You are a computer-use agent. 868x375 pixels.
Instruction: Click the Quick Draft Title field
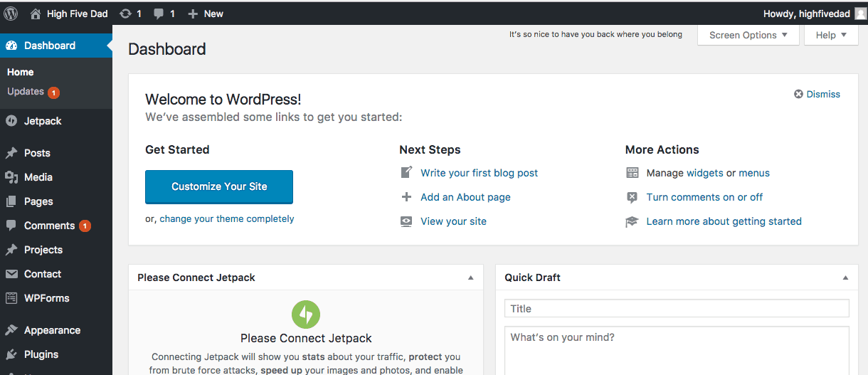[x=677, y=308]
